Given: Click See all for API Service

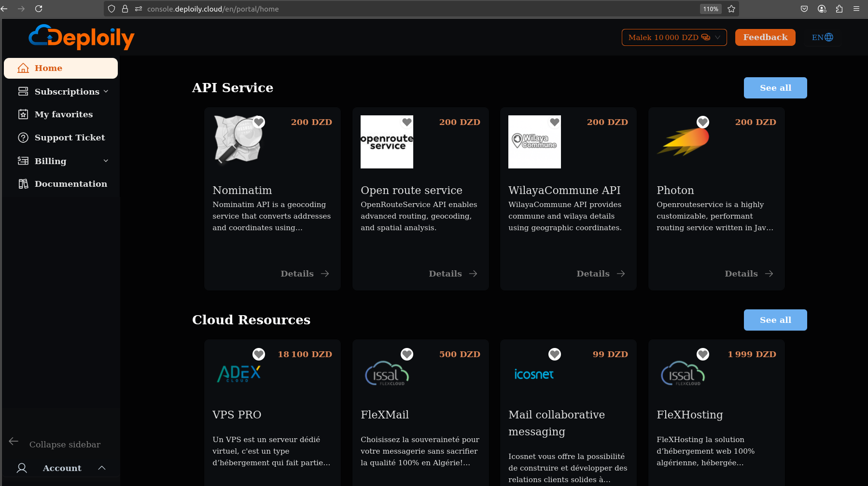Looking at the screenshot, I should [775, 88].
